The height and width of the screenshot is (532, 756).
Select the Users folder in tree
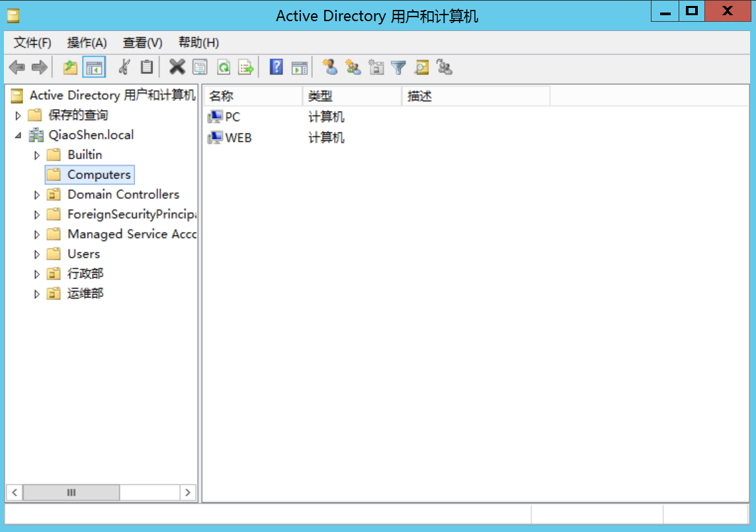pos(83,254)
